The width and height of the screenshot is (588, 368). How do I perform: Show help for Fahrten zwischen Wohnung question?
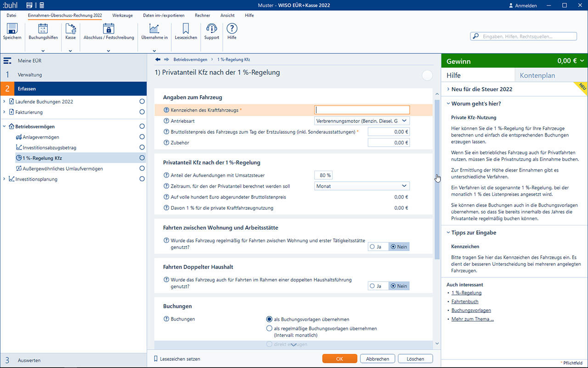(166, 241)
